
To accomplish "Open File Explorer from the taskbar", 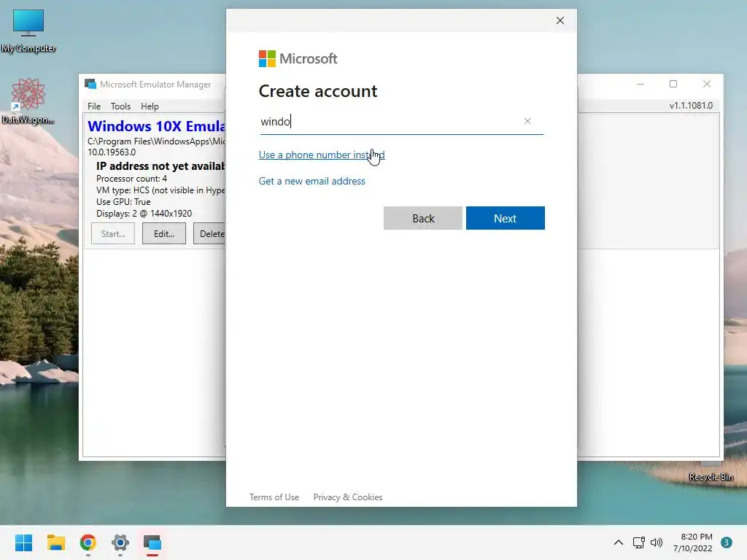I will (55, 542).
